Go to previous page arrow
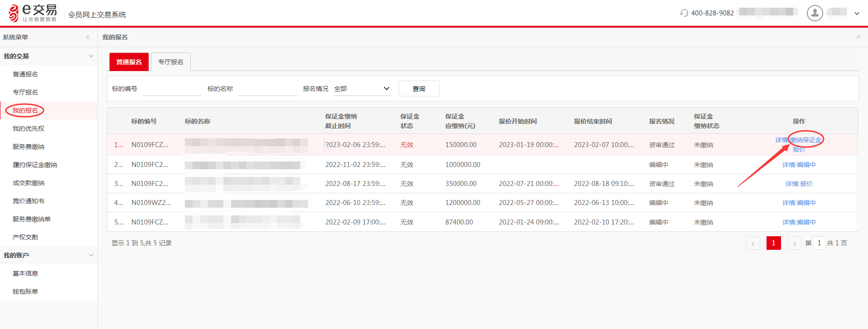 [x=753, y=243]
